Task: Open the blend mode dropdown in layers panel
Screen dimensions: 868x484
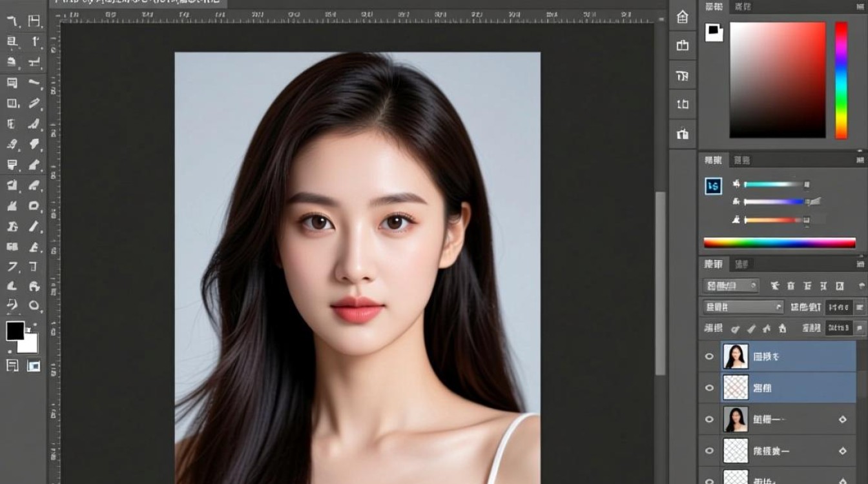Action: [x=743, y=307]
